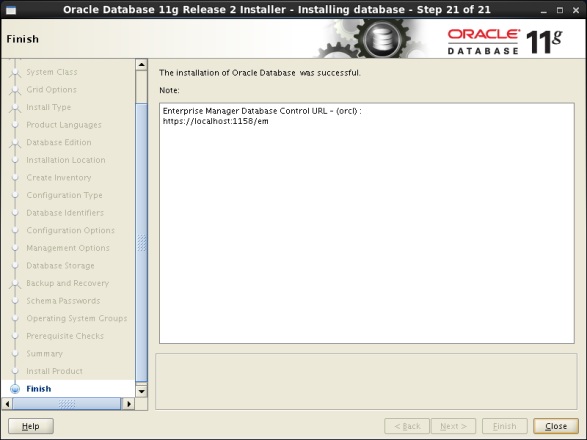The height and width of the screenshot is (440, 587).
Task: Select the Create Inventory step
Action: tap(59, 177)
